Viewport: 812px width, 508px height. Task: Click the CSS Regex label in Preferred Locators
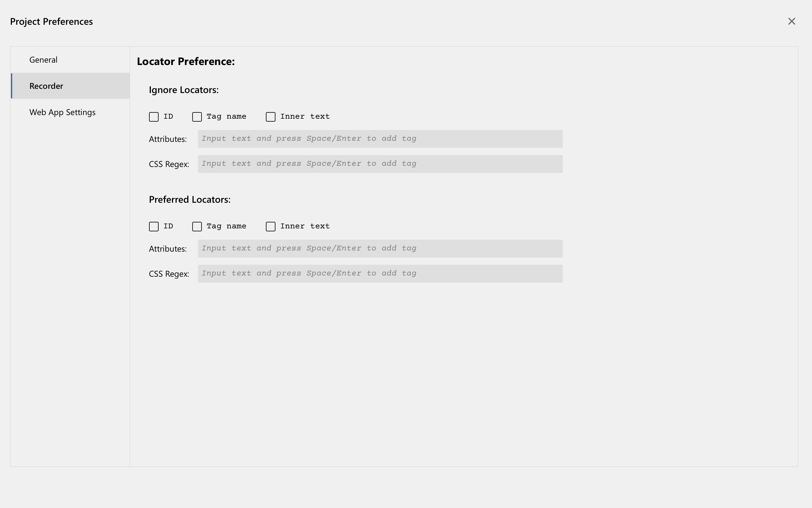(169, 273)
